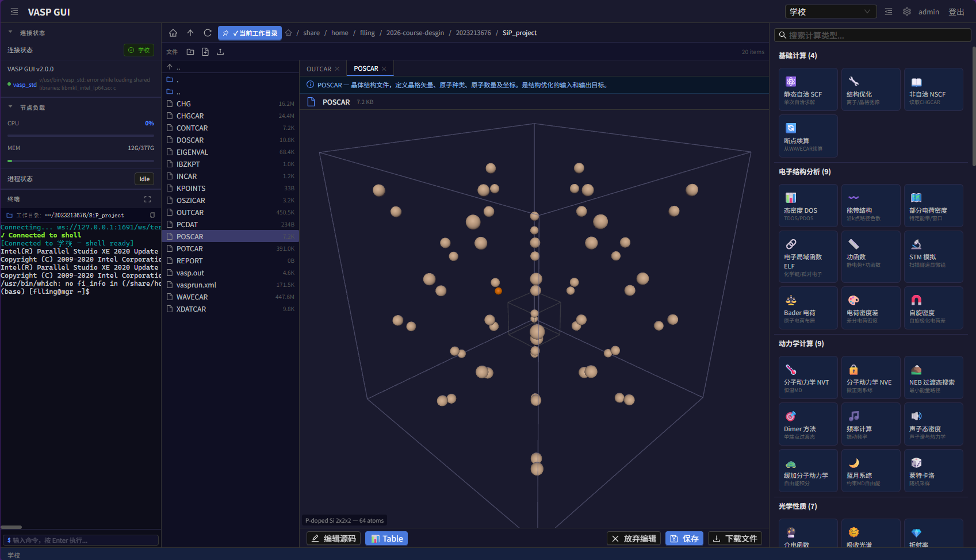Open the 静态自洽 SCF calculation card
Screen dimensions: 976x560
(x=808, y=89)
